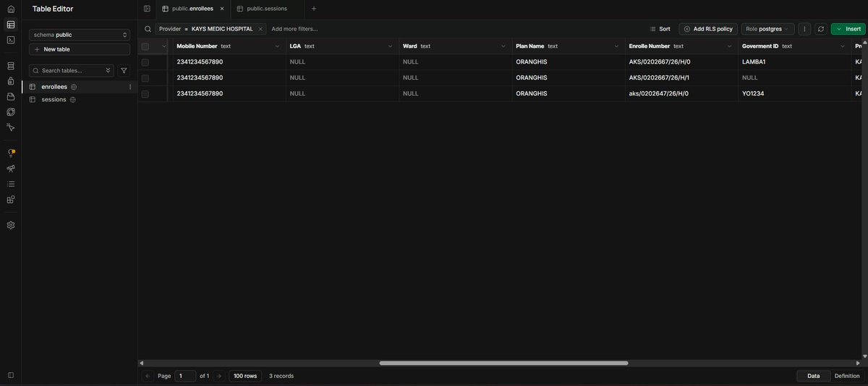Image resolution: width=868 pixels, height=386 pixels.
Task: Open the Mobile Number column header menu
Action: click(278, 46)
